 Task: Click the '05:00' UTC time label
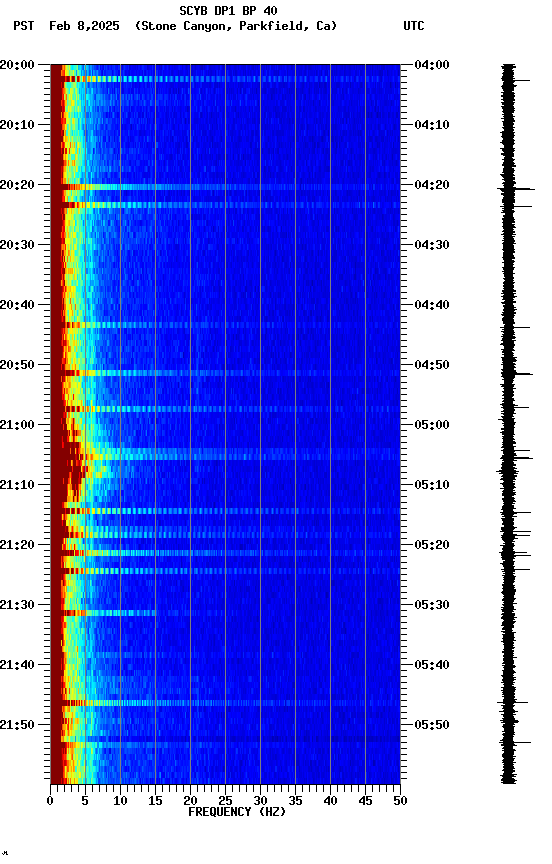point(432,425)
